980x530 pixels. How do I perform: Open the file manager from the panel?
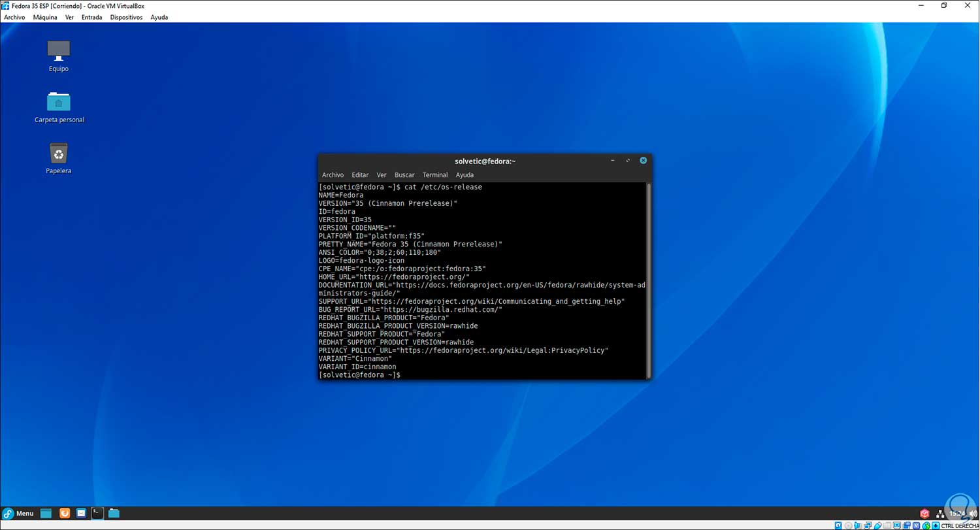point(114,513)
